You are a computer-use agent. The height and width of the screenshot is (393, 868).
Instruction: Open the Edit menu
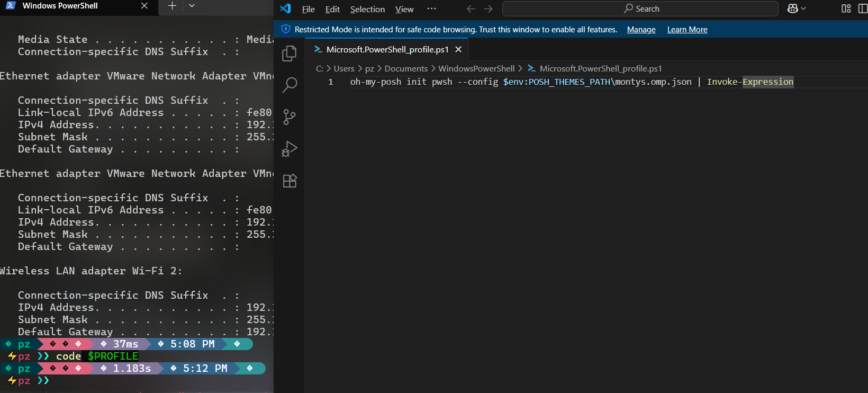point(332,9)
